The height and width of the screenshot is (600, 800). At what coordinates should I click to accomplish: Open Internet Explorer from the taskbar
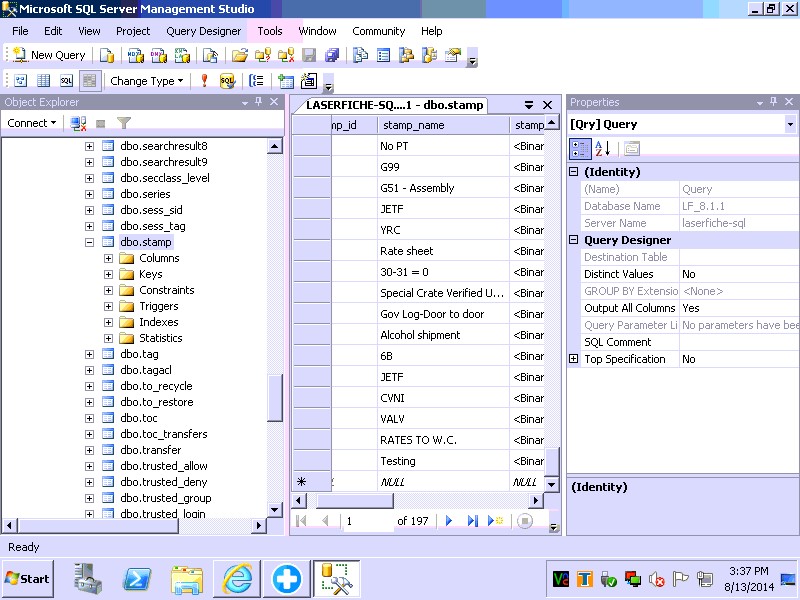pyautogui.click(x=237, y=578)
